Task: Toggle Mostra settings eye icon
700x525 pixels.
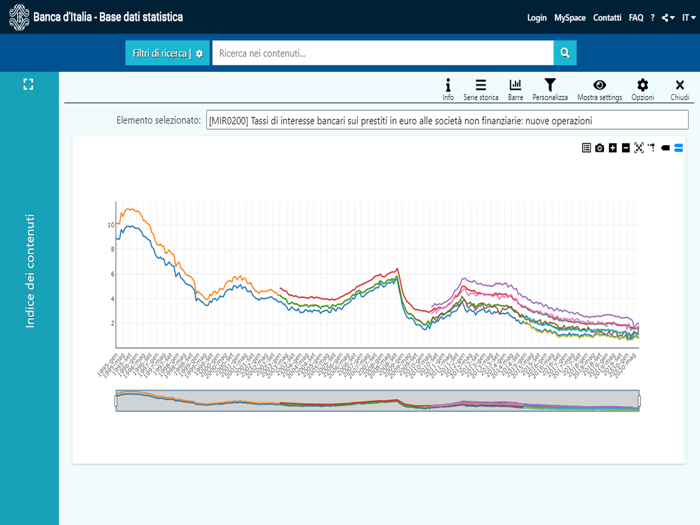Action: coord(600,89)
